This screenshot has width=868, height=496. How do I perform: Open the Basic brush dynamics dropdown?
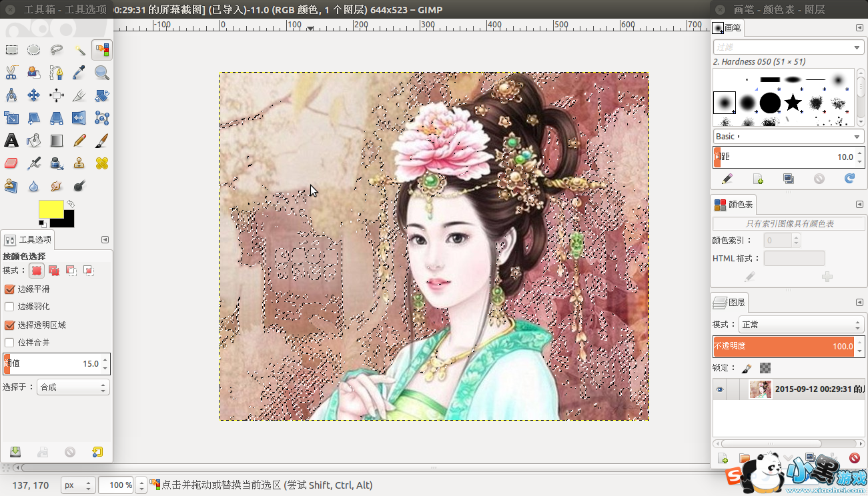[x=789, y=136]
